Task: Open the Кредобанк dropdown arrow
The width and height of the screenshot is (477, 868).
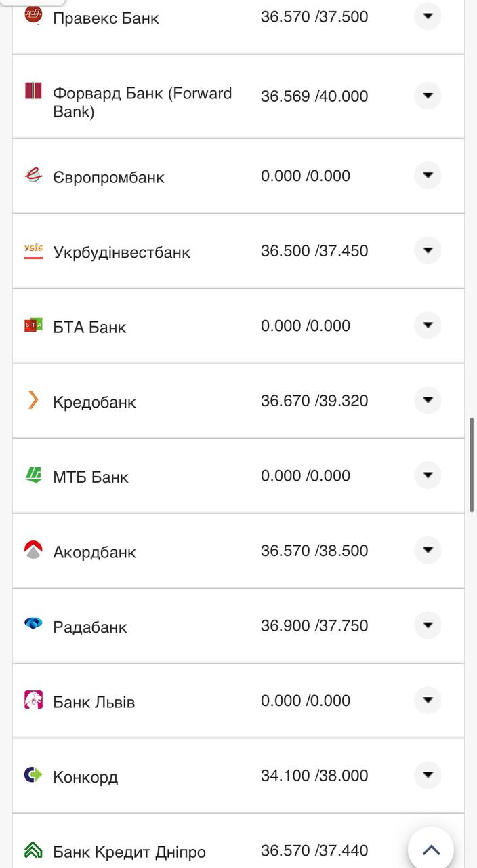Action: (428, 400)
